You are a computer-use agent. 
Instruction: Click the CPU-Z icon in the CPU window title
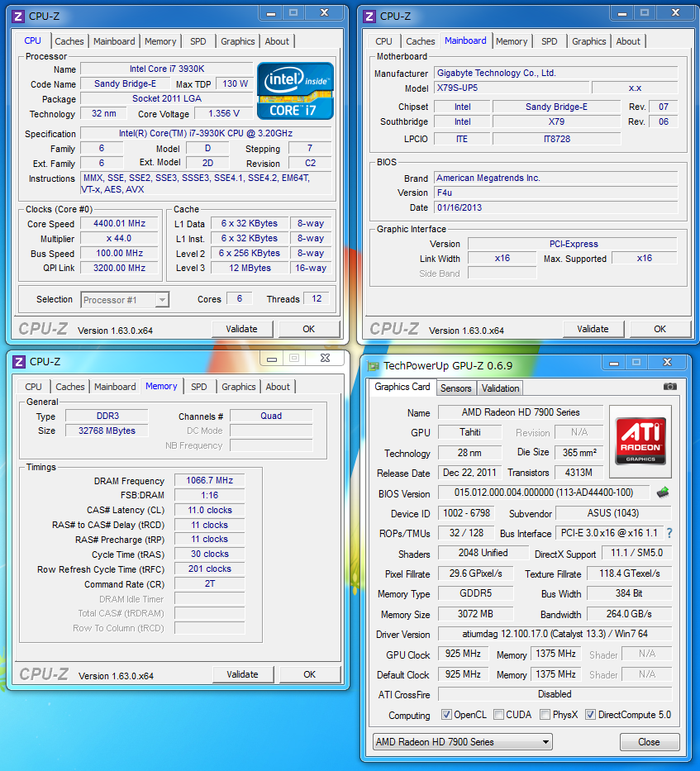click(18, 17)
